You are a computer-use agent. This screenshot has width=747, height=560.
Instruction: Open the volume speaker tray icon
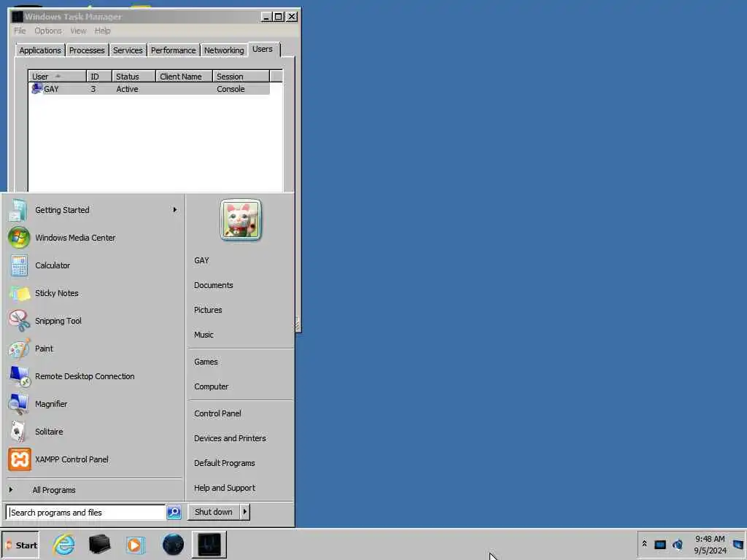[678, 544]
